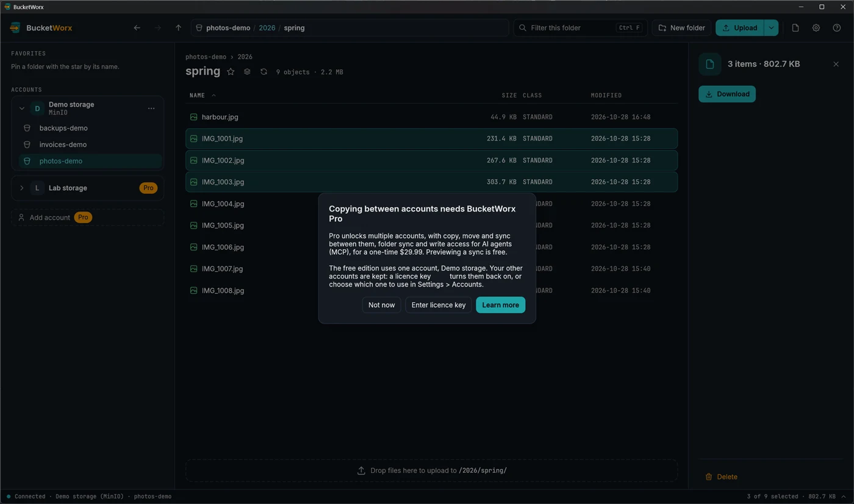Go back using the left arrow
The width and height of the screenshot is (854, 504).
(x=137, y=28)
